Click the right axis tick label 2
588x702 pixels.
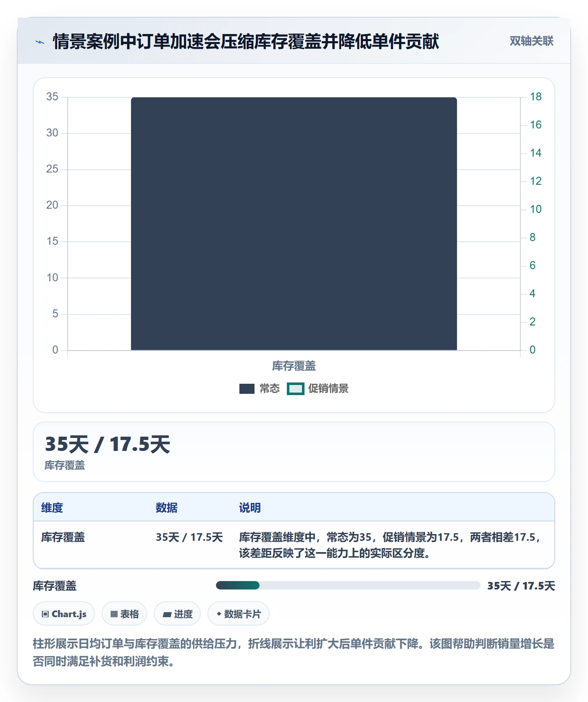coord(533,322)
